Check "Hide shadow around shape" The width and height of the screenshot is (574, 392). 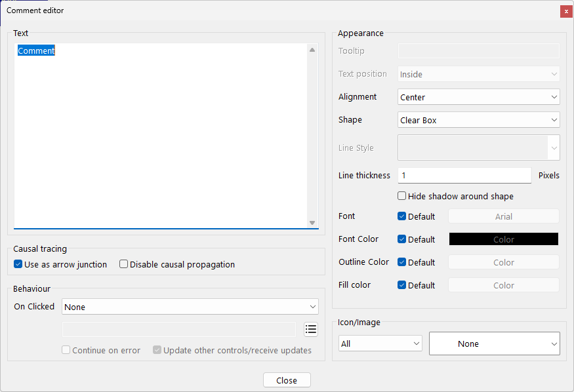coord(401,196)
